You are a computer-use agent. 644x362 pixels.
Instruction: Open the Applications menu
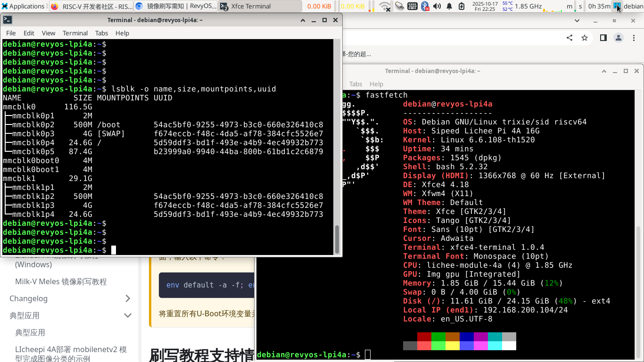pos(24,6)
